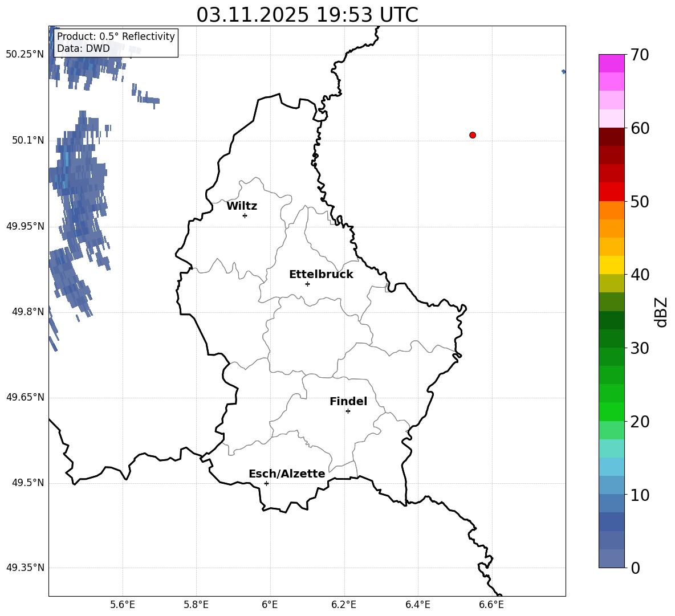
Task: Click the orange colorbar segment below 50
Action: [x=612, y=210]
